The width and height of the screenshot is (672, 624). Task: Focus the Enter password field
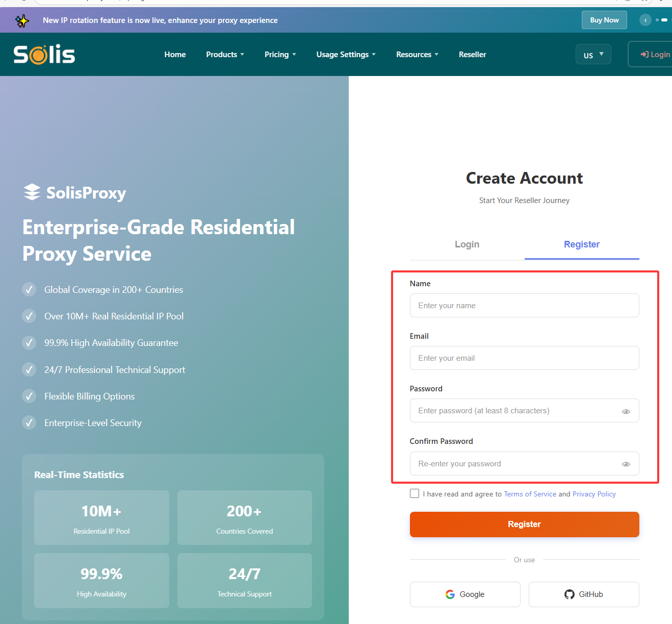tap(524, 411)
